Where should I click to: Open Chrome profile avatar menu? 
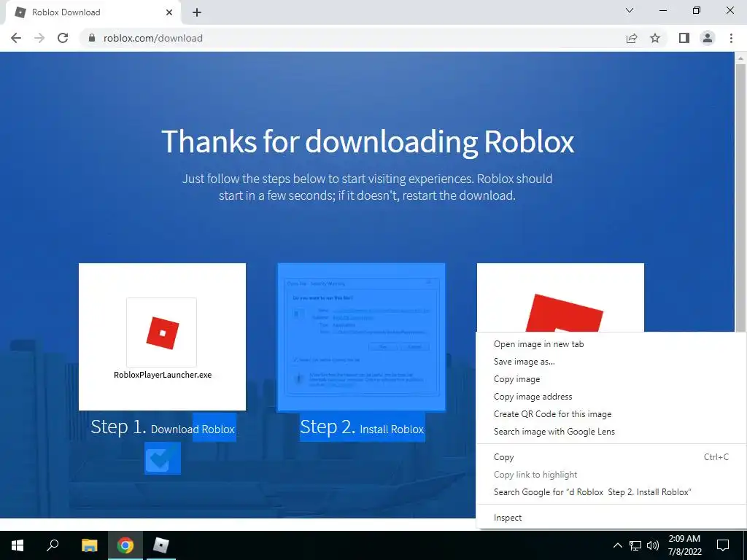pos(708,38)
